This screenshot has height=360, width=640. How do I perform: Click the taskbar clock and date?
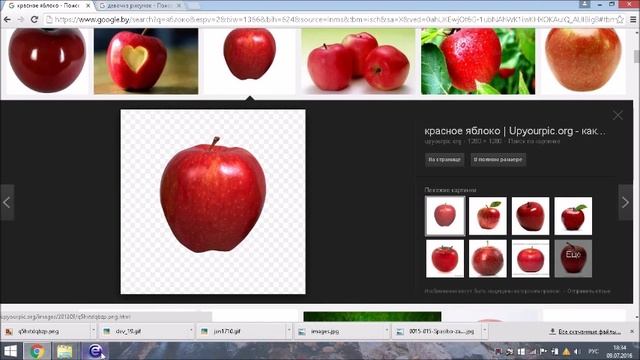point(619,351)
